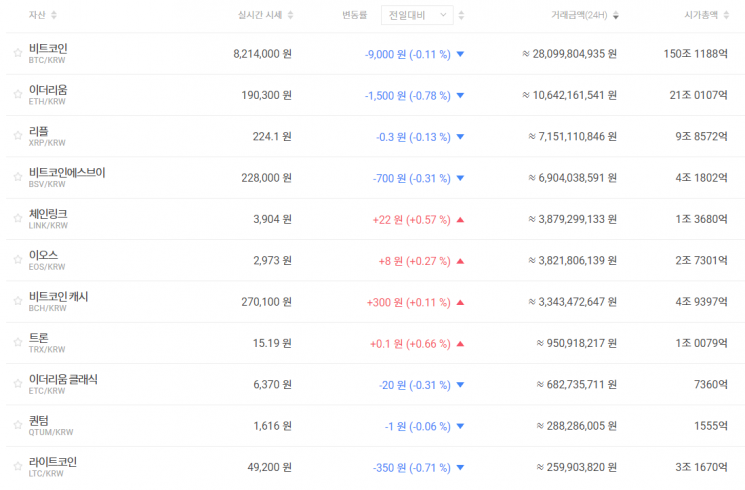Sort by the 자산 column arrows

54,15
